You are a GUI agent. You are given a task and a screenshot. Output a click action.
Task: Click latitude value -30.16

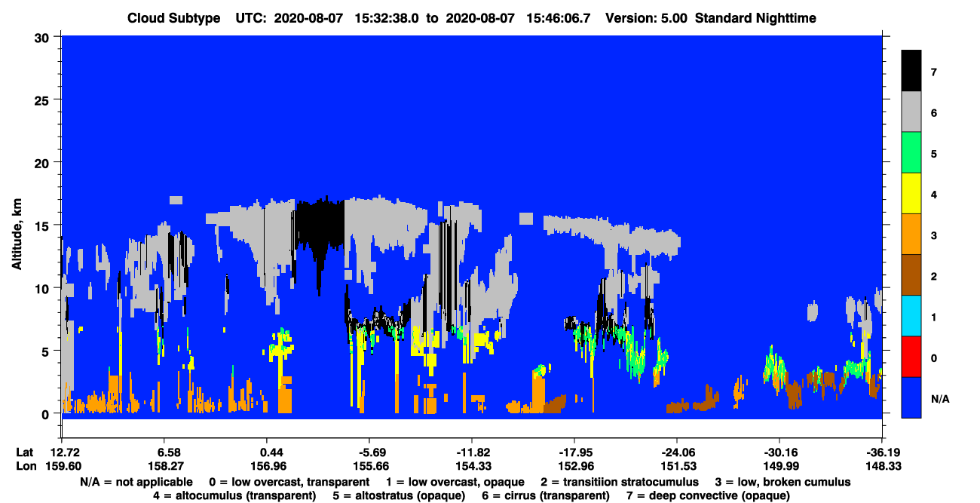779,452
